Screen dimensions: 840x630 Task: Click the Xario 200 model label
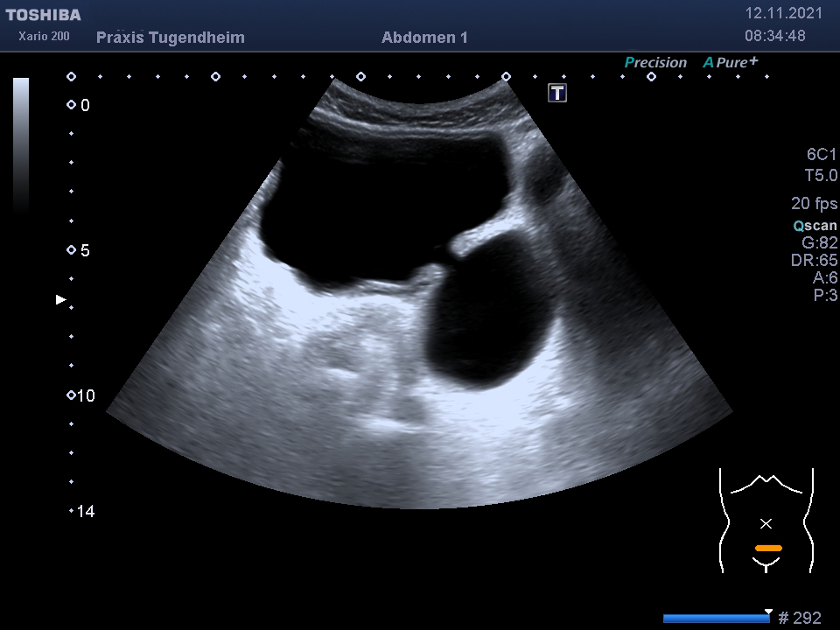click(44, 36)
